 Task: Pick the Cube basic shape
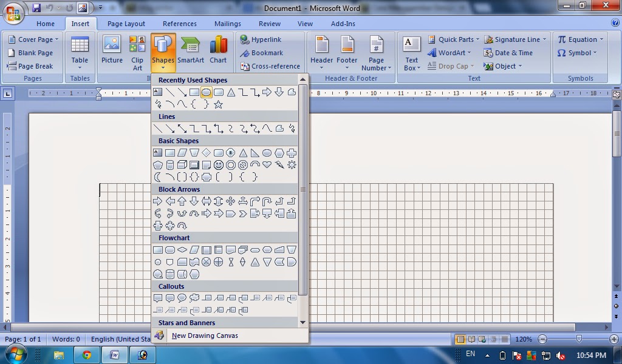pos(182,165)
